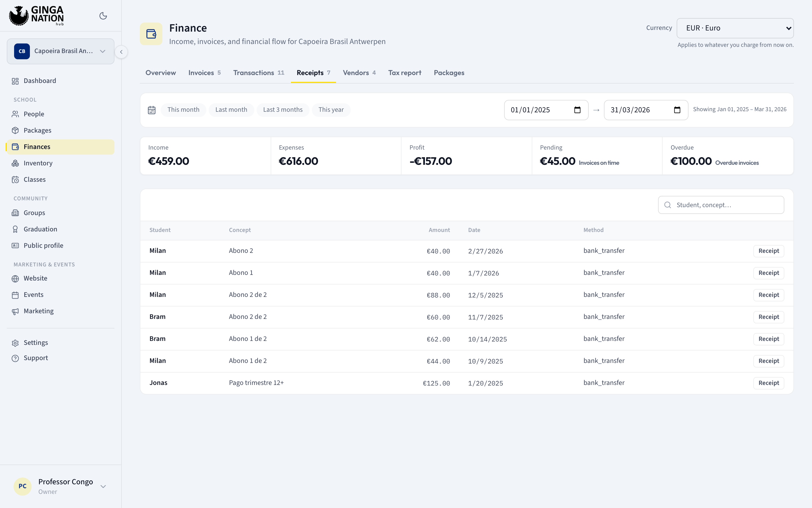Open the Events calendar icon
This screenshot has height=508, width=812.
(15, 295)
